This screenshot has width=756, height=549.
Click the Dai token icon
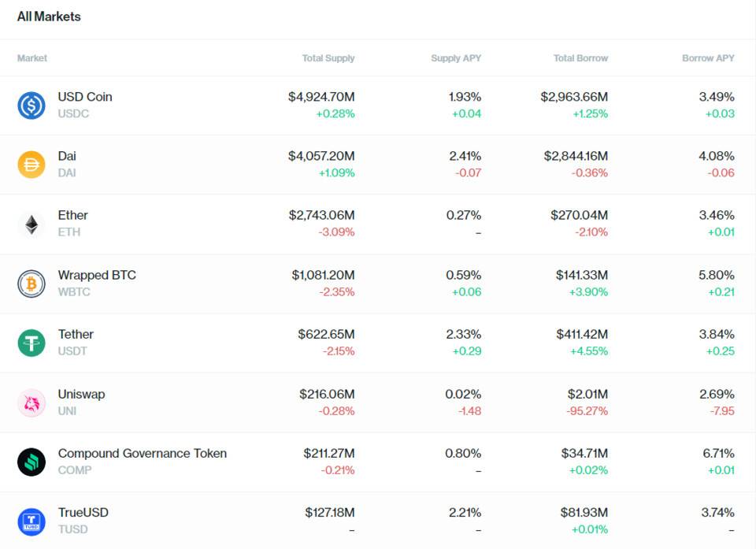tap(31, 165)
